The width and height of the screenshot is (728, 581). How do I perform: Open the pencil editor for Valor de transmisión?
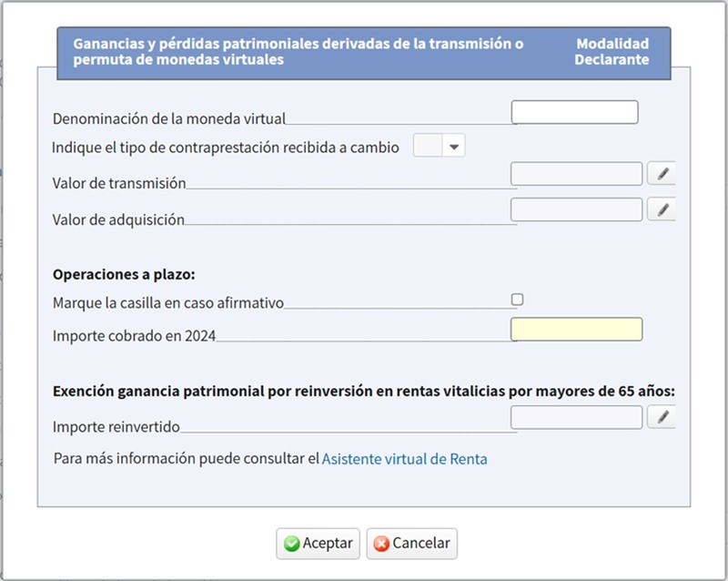click(x=662, y=173)
